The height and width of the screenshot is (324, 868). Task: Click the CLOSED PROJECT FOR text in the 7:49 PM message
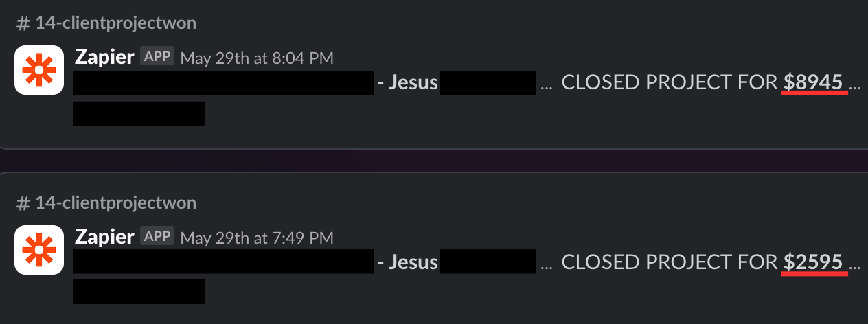[x=670, y=263]
